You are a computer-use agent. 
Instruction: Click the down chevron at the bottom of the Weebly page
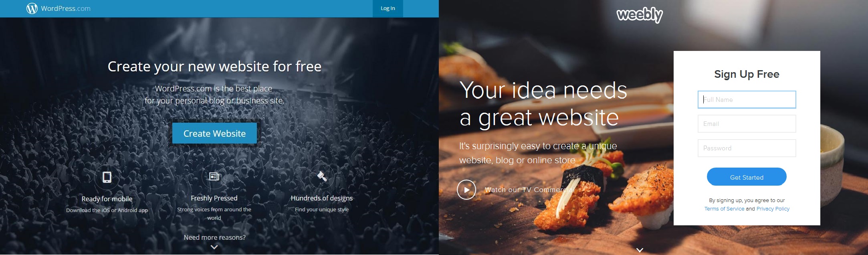pyautogui.click(x=640, y=250)
